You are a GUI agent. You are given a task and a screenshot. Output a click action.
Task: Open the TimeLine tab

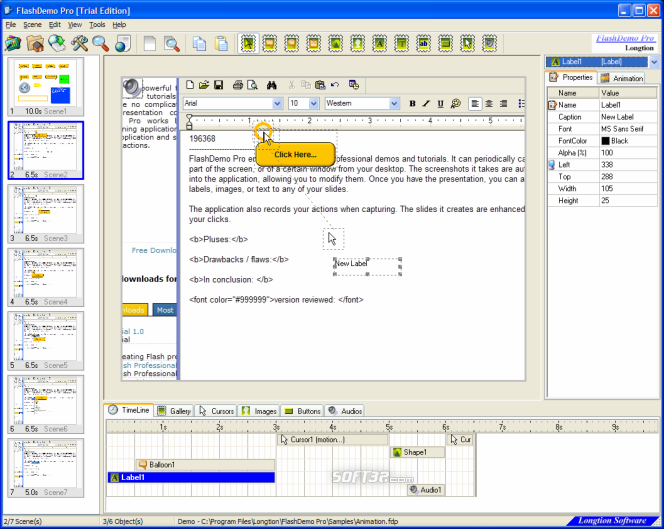coord(129,410)
